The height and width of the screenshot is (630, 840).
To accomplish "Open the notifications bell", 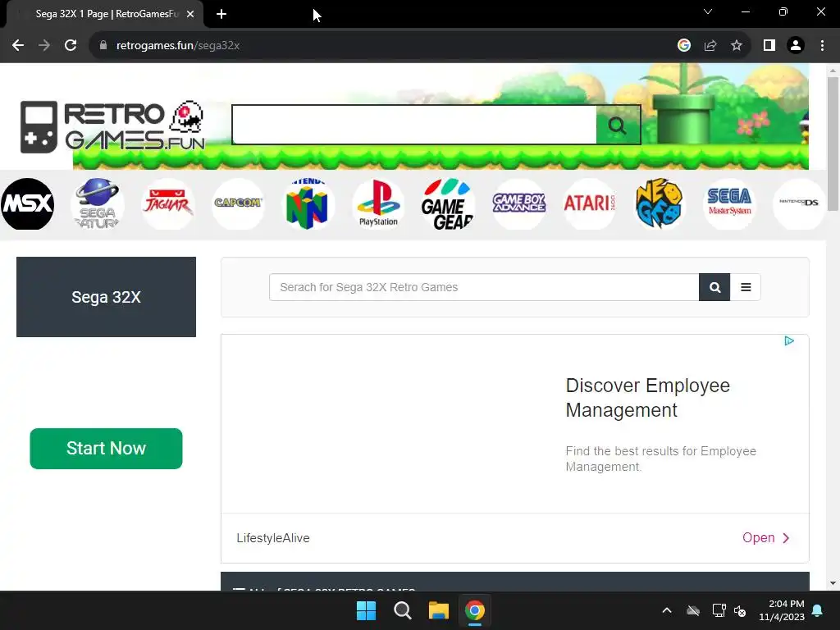I will pos(818,610).
